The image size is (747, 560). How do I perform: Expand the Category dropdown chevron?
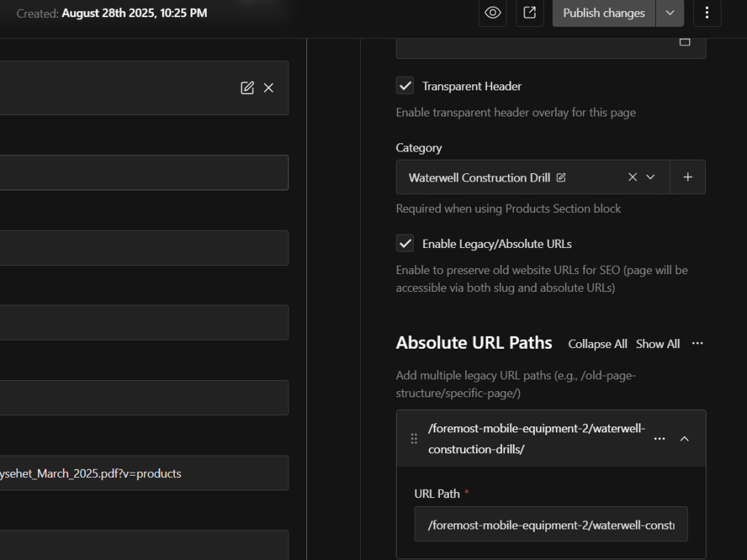[651, 177]
